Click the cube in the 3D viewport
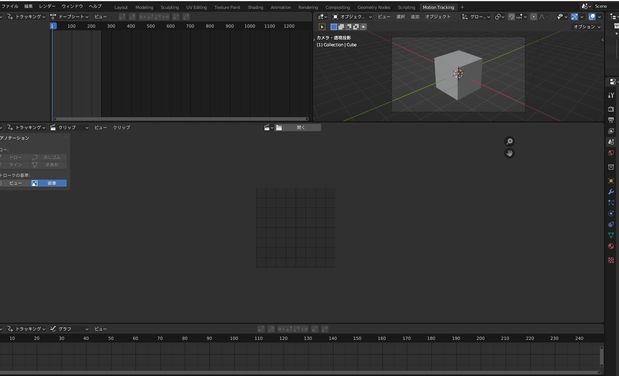 pyautogui.click(x=458, y=74)
